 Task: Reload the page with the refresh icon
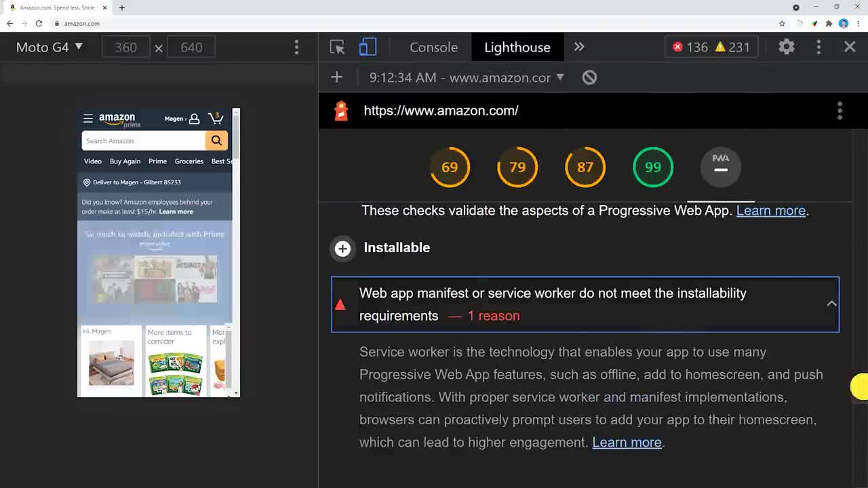point(39,23)
